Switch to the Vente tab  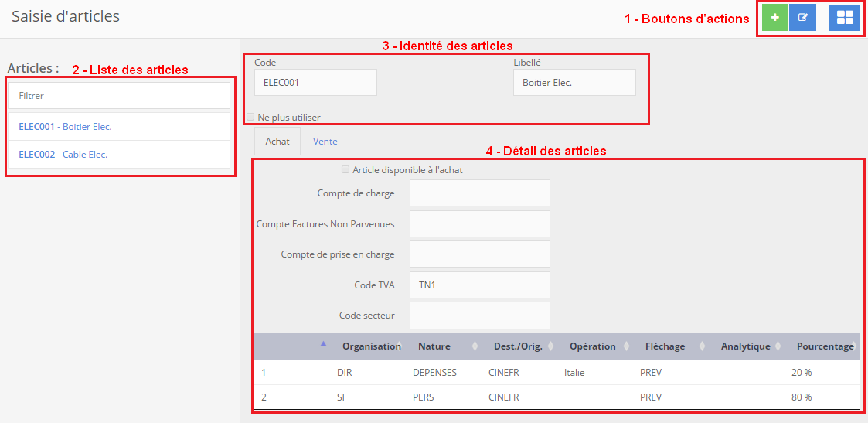325,142
